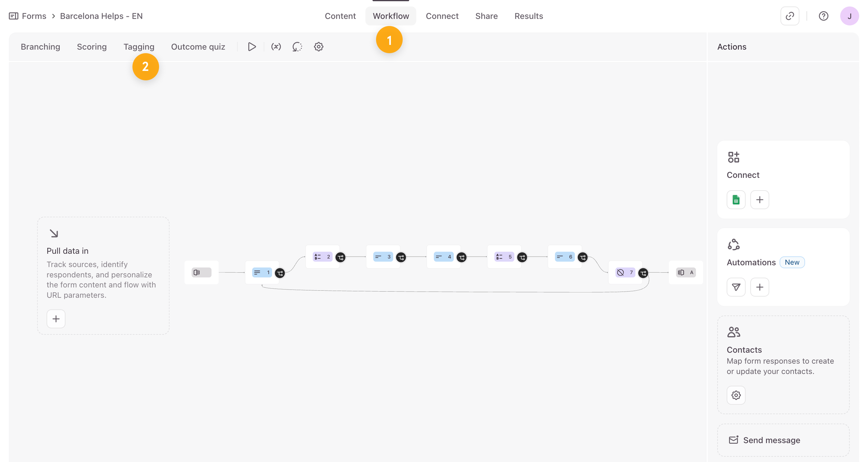Select the welcome screen node
Screen dimensions: 868x462
click(x=201, y=272)
